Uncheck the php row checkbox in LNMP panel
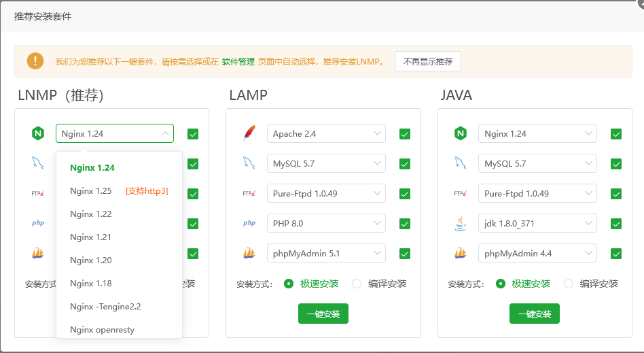This screenshot has width=644, height=353. pos(193,224)
